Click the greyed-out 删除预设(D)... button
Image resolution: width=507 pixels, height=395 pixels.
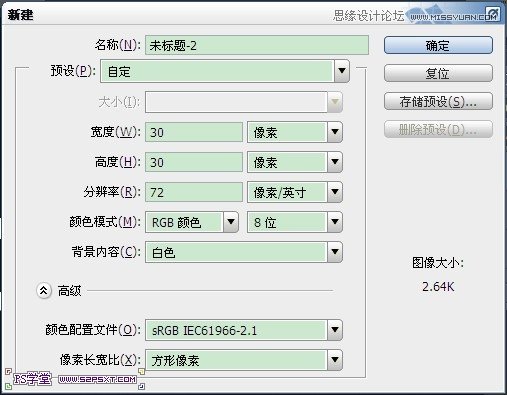tap(438, 129)
